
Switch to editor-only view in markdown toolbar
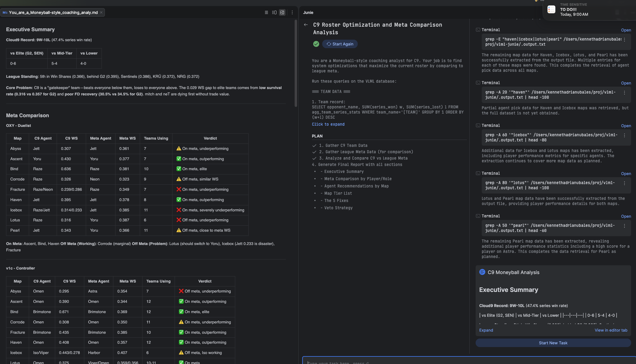click(266, 12)
